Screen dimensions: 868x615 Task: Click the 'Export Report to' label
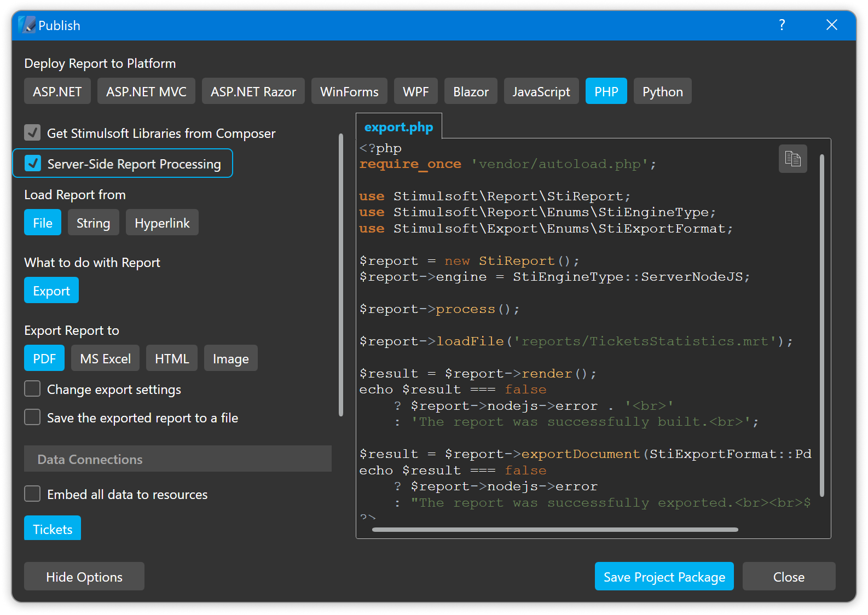click(x=72, y=330)
